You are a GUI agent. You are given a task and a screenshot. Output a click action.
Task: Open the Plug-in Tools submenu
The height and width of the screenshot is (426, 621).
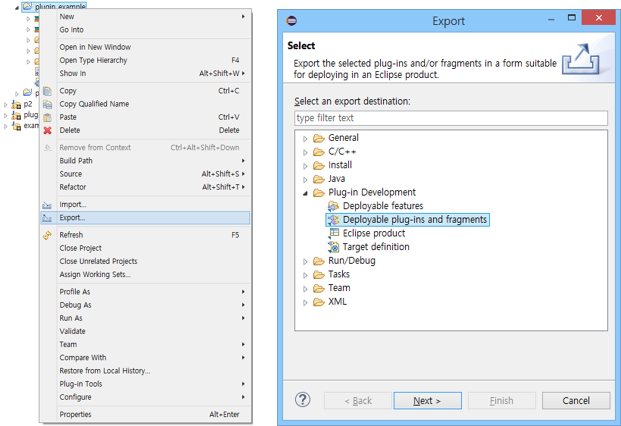pyautogui.click(x=145, y=384)
